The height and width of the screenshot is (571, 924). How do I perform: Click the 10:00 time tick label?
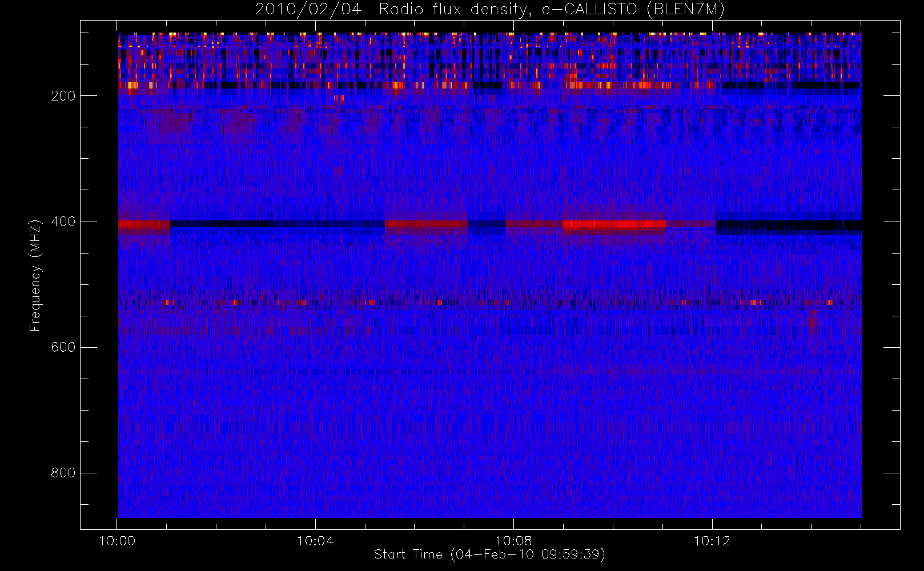coord(117,541)
